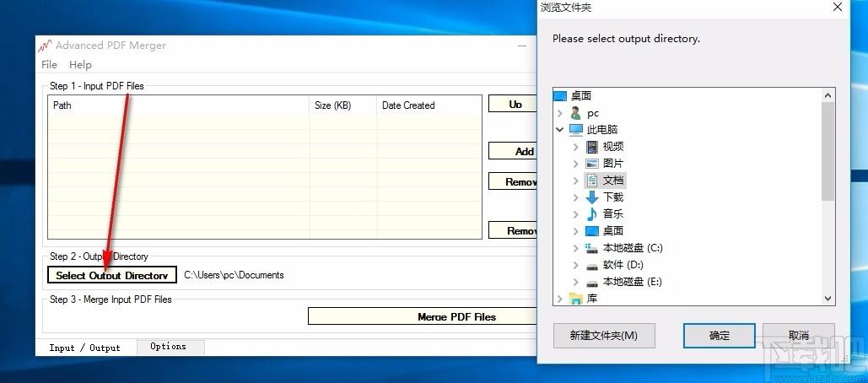This screenshot has width=868, height=383.
Task: Select the 下载 tree item label
Action: [613, 197]
